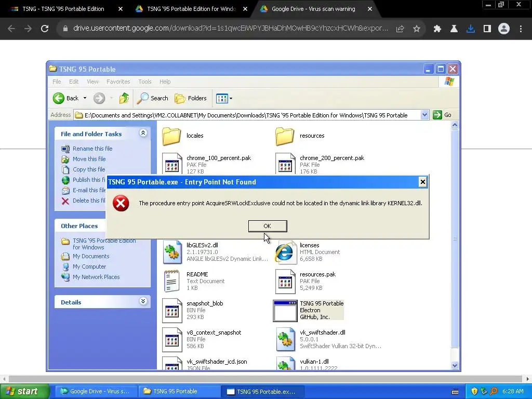Switch to TSNG - TSNG '95 Portable Edition tab

pyautogui.click(x=63, y=9)
